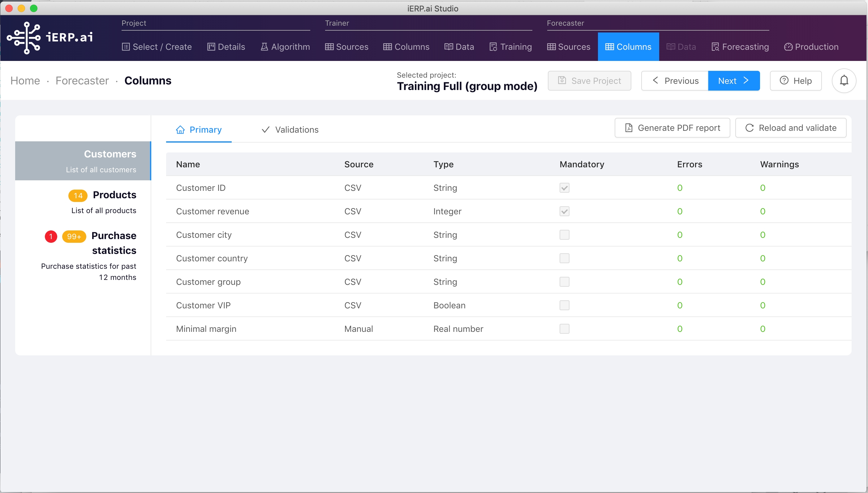Click Reload and validate button

pyautogui.click(x=790, y=128)
